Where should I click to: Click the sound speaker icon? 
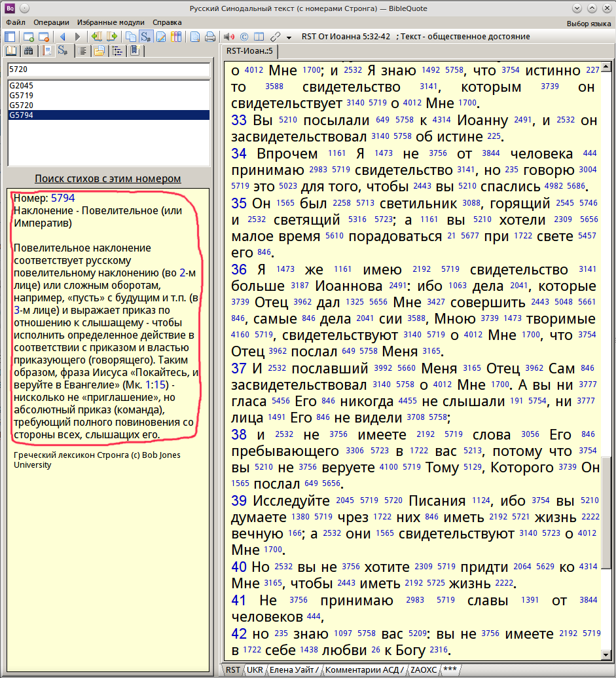(228, 37)
